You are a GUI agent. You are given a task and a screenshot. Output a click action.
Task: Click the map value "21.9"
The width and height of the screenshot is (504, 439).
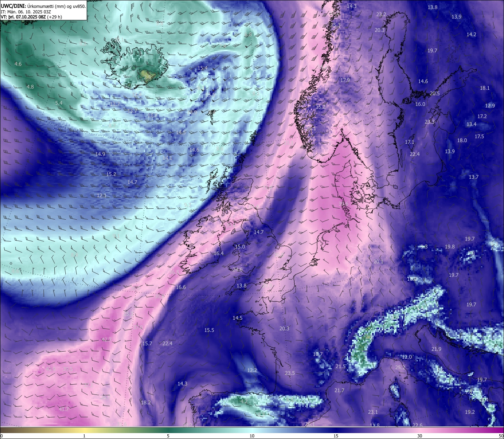(x=436, y=349)
